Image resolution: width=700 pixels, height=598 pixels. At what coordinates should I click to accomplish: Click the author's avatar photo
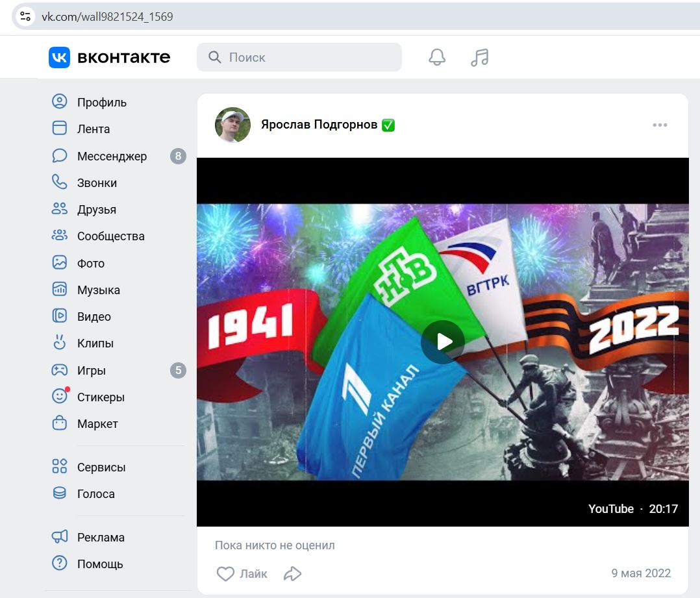232,125
